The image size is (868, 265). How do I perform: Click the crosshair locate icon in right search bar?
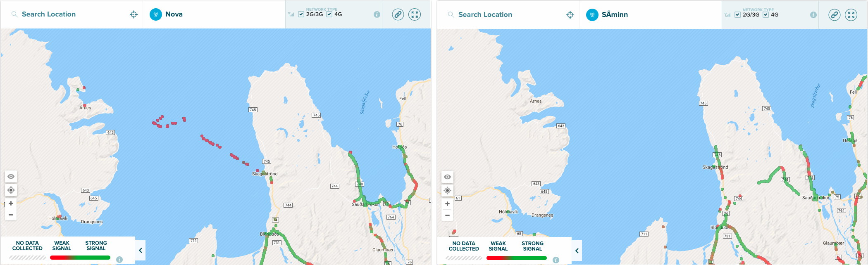[570, 15]
